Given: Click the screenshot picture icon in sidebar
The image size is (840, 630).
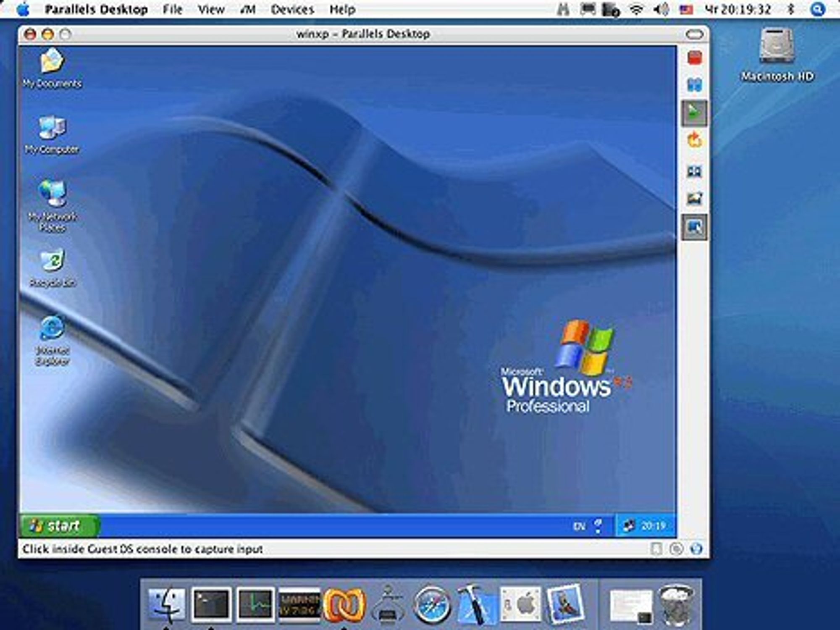Looking at the screenshot, I should 695,198.
